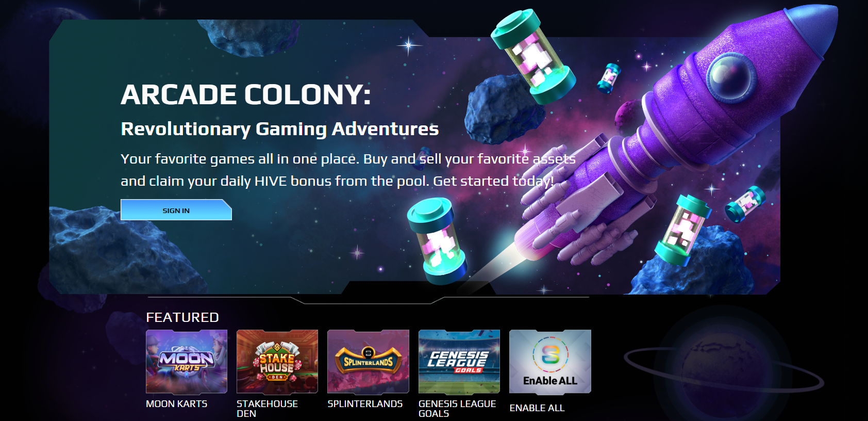Screen dimensions: 868x421
Task: Click the STAKEHOUSE DEN text label
Action: click(267, 409)
